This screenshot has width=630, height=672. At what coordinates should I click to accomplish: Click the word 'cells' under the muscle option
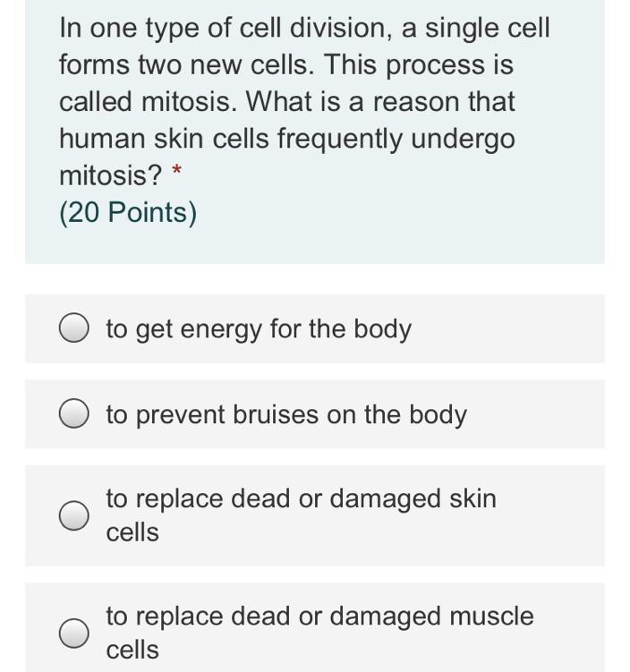(x=132, y=651)
